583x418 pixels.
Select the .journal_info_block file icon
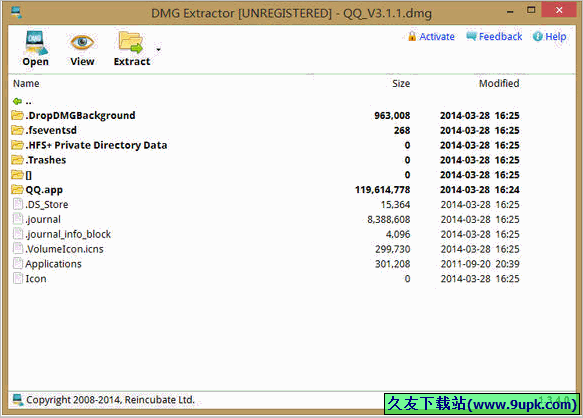click(x=17, y=234)
